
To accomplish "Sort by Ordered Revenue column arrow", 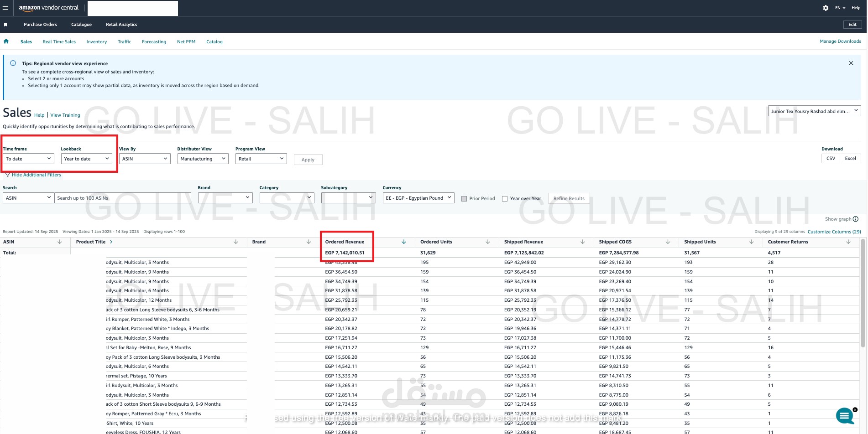I will (404, 242).
